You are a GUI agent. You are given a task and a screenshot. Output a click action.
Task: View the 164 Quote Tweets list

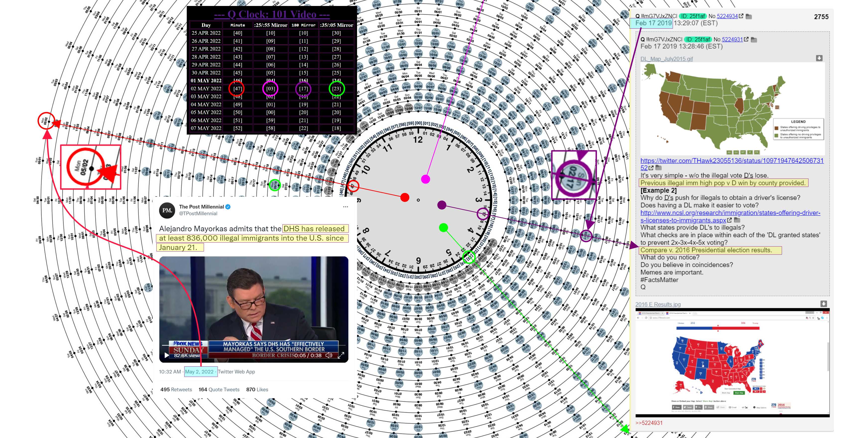pyautogui.click(x=219, y=389)
